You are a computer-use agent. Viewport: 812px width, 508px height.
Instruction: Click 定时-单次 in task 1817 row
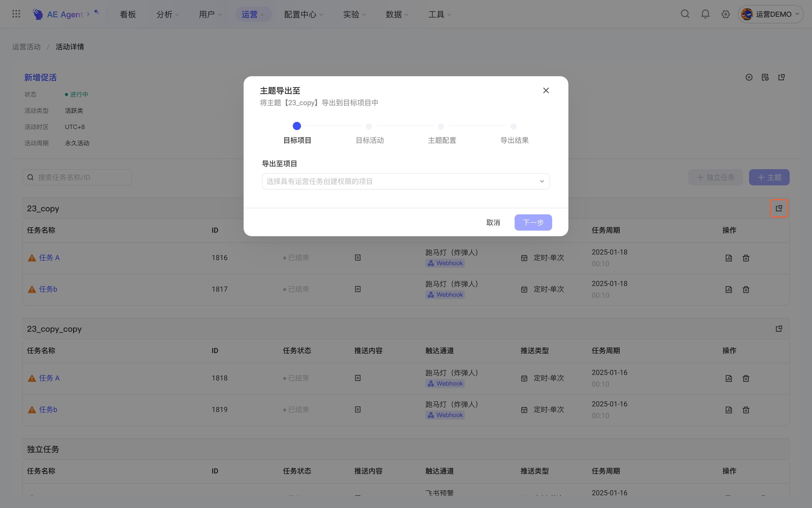pos(549,289)
